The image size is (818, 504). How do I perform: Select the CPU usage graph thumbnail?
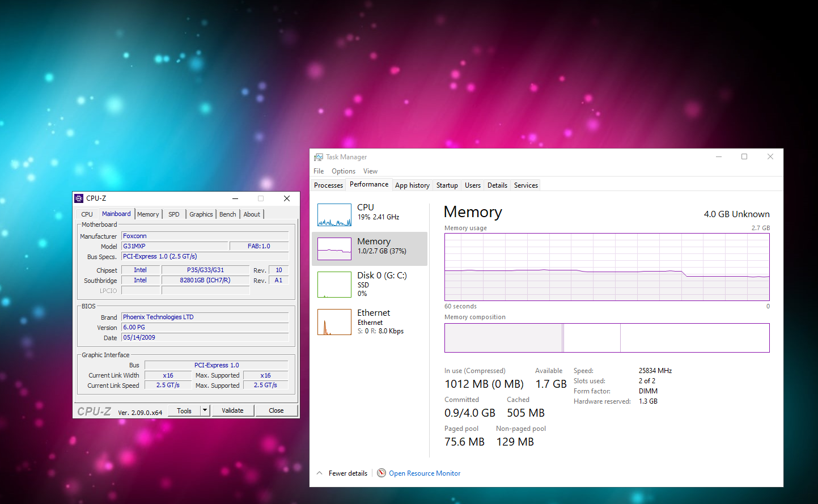pyautogui.click(x=334, y=215)
